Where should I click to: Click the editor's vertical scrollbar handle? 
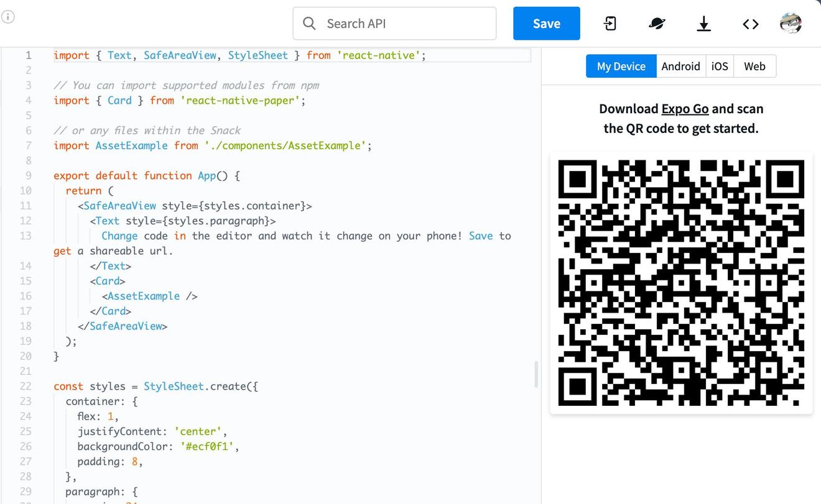[x=536, y=374]
